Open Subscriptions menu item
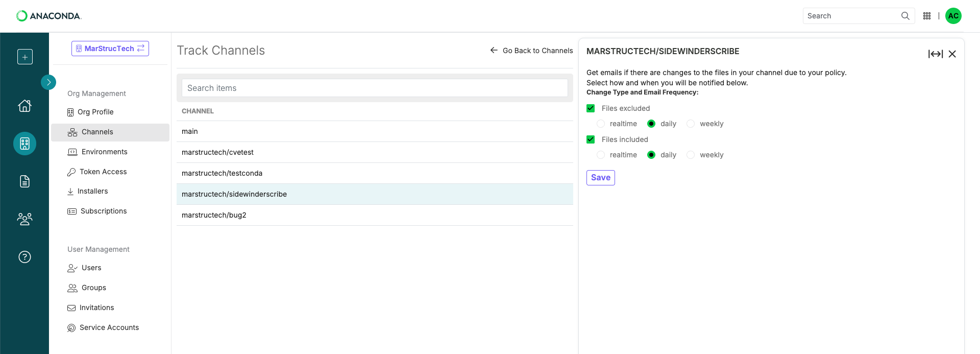The height and width of the screenshot is (354, 980). tap(110, 211)
